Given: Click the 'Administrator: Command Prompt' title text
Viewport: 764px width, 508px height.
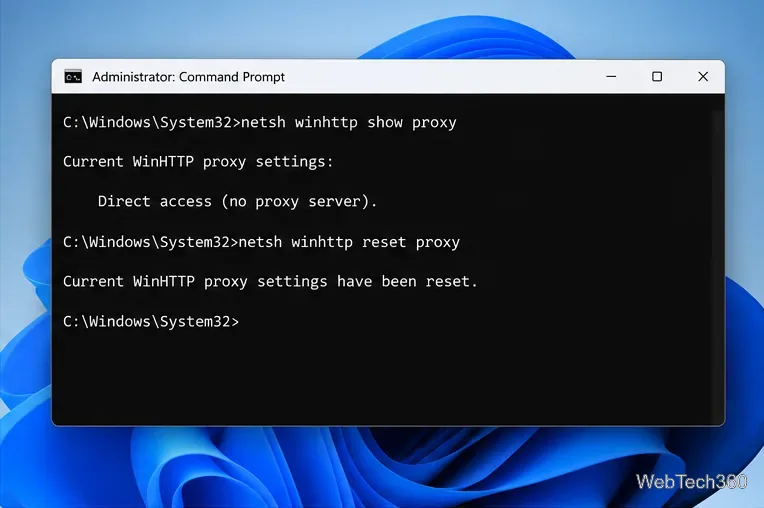Looking at the screenshot, I should [189, 77].
